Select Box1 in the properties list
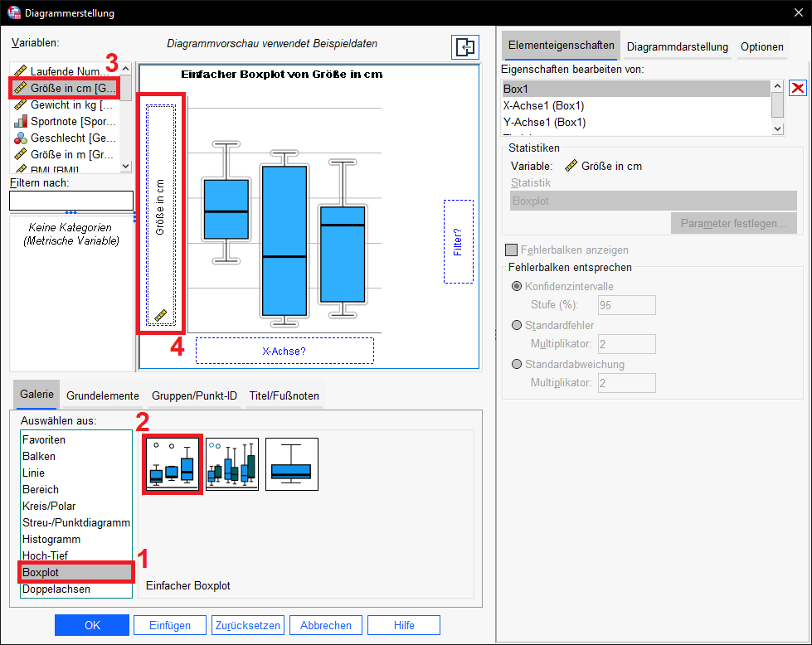The width and height of the screenshot is (812, 645). coord(636,89)
